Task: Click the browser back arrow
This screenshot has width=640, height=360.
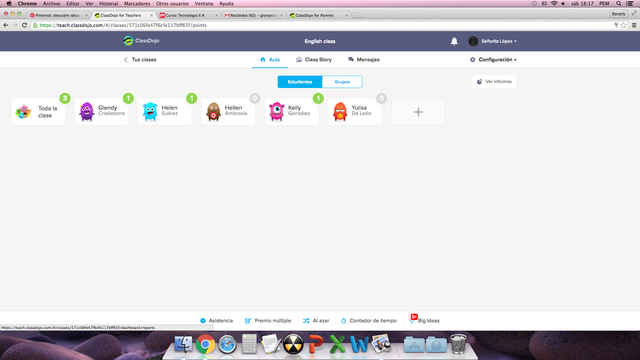Action: pos(6,25)
